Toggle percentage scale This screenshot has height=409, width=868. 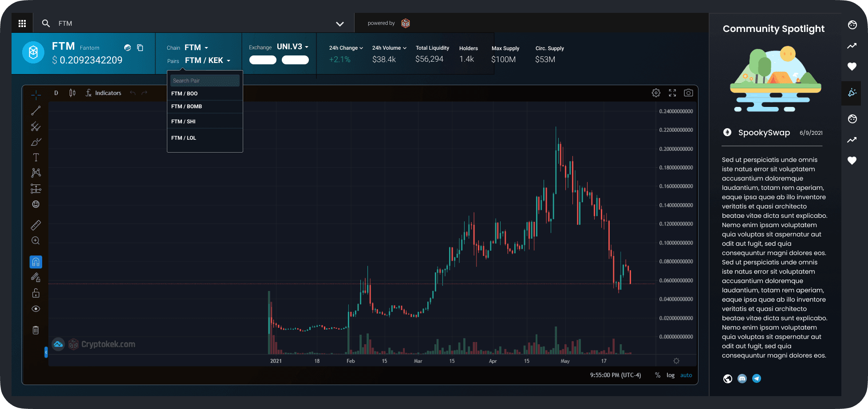pos(658,375)
